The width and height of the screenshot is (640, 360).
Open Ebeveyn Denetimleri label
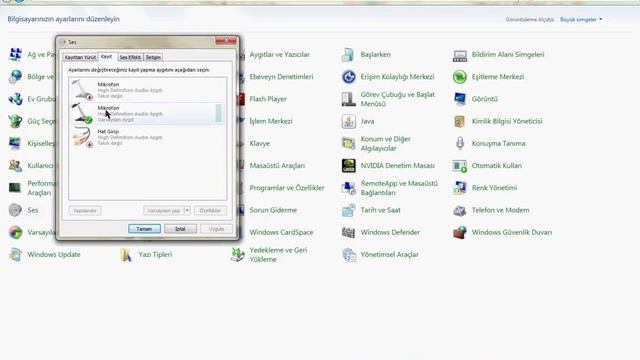(x=281, y=77)
